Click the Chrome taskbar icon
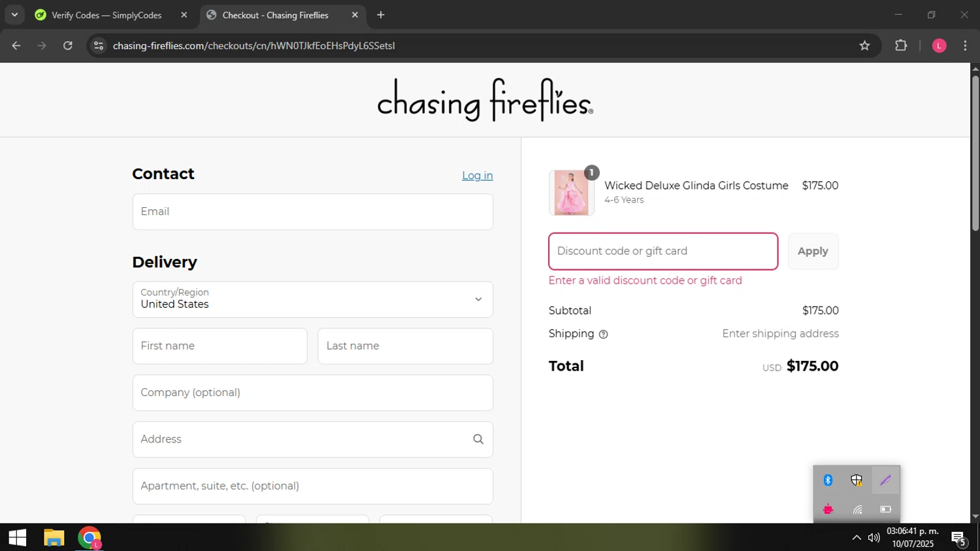 coord(90,538)
